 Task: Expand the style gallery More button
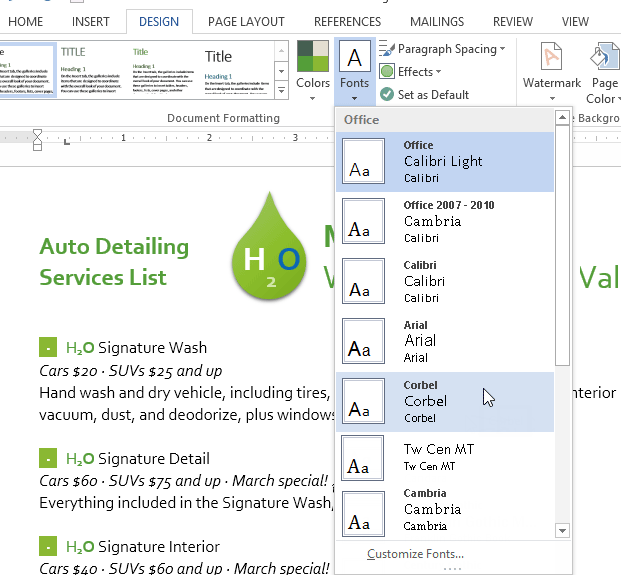[281, 91]
